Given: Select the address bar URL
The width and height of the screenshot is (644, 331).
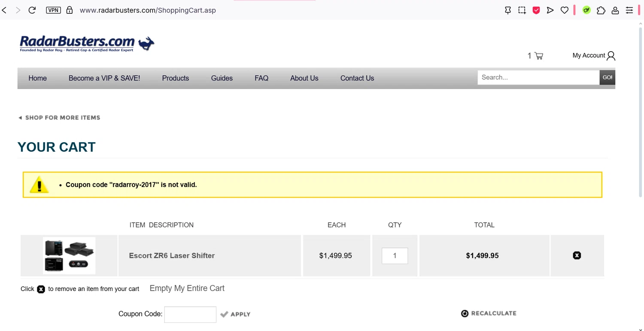Looking at the screenshot, I should pos(148,10).
